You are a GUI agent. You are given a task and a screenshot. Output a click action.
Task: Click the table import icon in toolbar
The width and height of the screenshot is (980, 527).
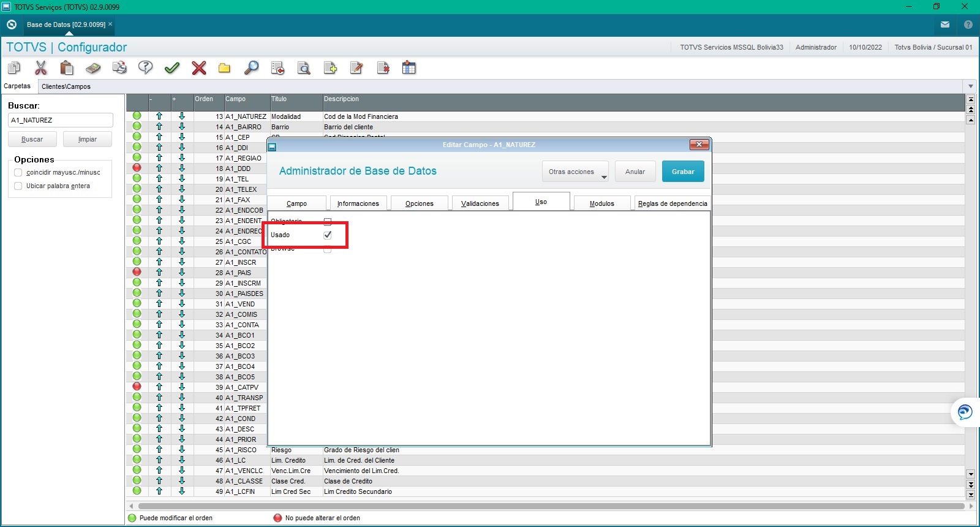click(409, 67)
